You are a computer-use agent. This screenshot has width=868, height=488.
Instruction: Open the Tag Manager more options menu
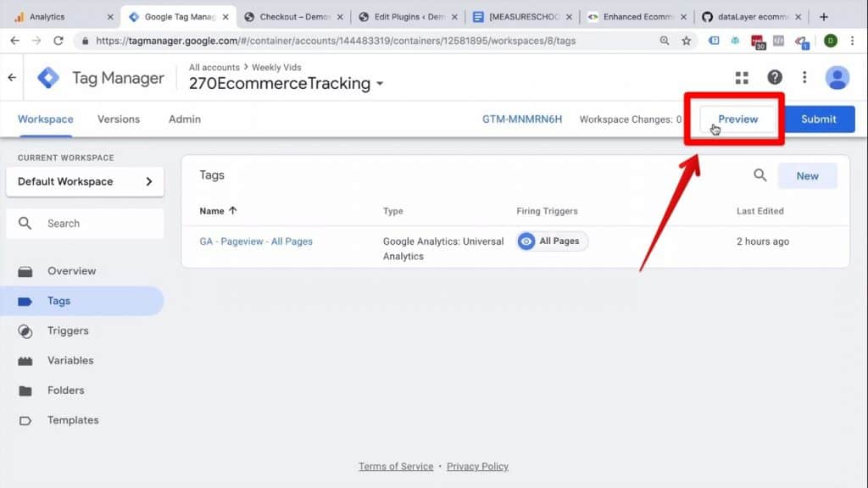(804, 77)
